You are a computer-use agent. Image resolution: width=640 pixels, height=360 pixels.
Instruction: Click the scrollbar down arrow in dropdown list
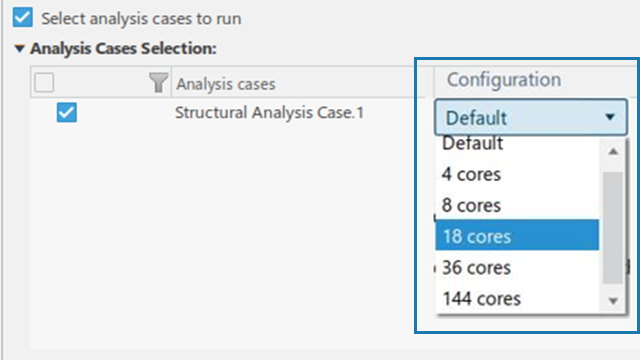613,301
